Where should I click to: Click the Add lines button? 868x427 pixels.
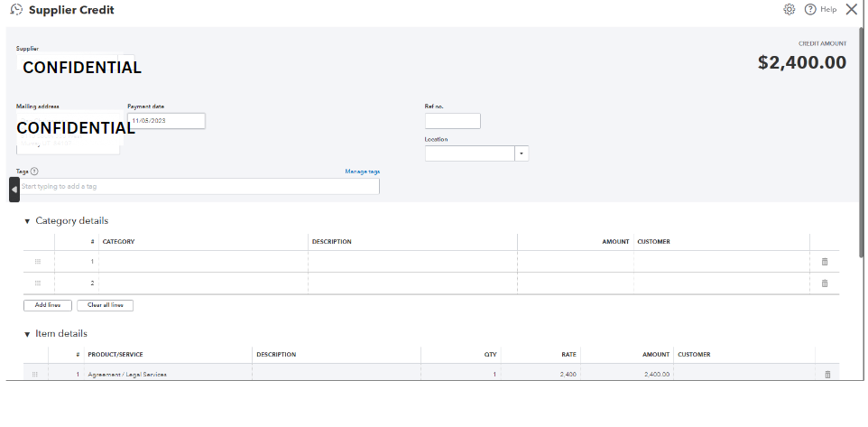pyautogui.click(x=48, y=305)
